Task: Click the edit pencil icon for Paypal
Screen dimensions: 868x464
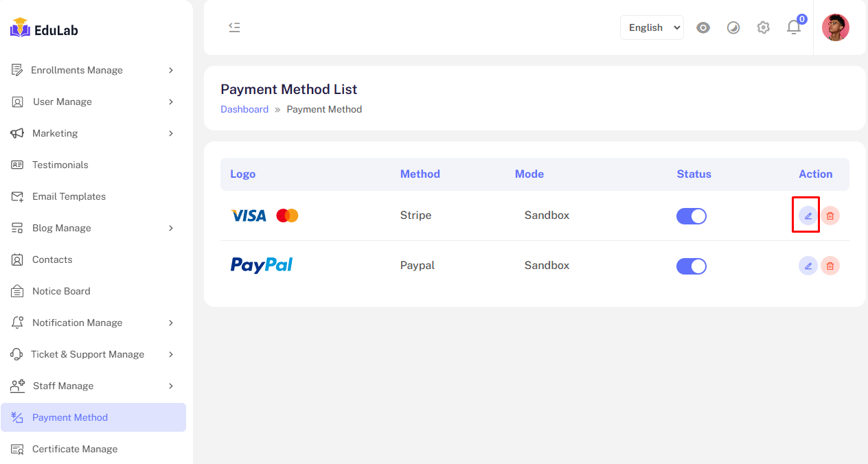Action: tap(808, 266)
